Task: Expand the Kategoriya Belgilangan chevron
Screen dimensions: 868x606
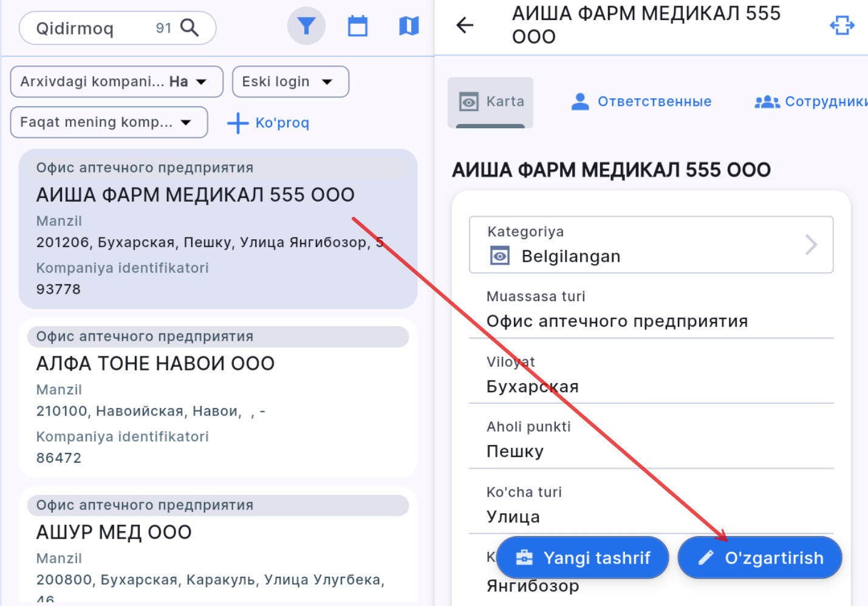Action: tap(811, 245)
